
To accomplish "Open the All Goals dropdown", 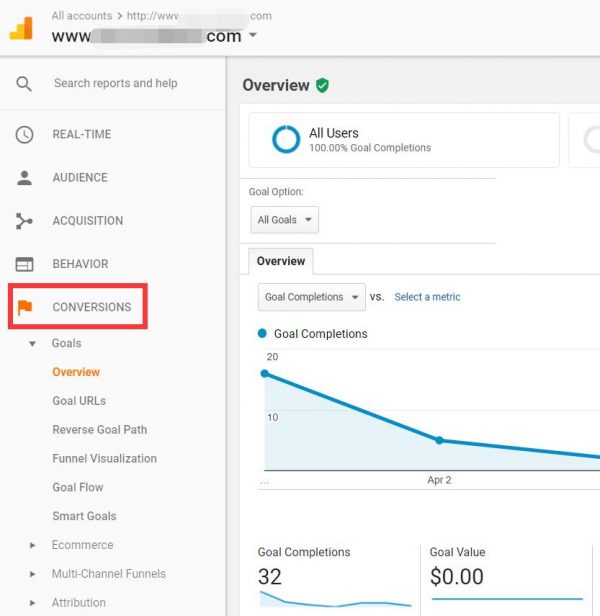I will [285, 220].
